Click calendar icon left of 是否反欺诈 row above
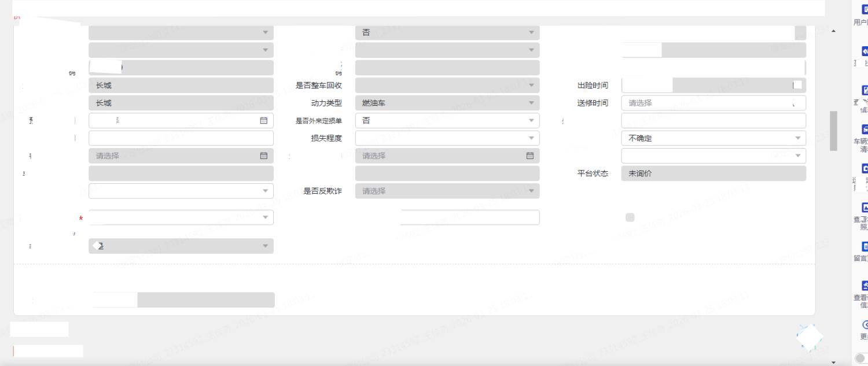This screenshot has height=366, width=868. (x=263, y=156)
